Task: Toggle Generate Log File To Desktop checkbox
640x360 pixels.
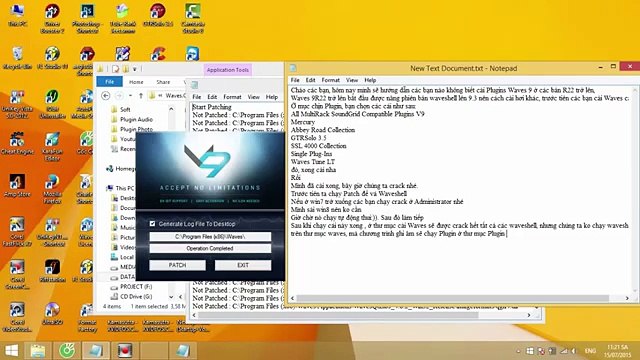Action: pyautogui.click(x=152, y=224)
